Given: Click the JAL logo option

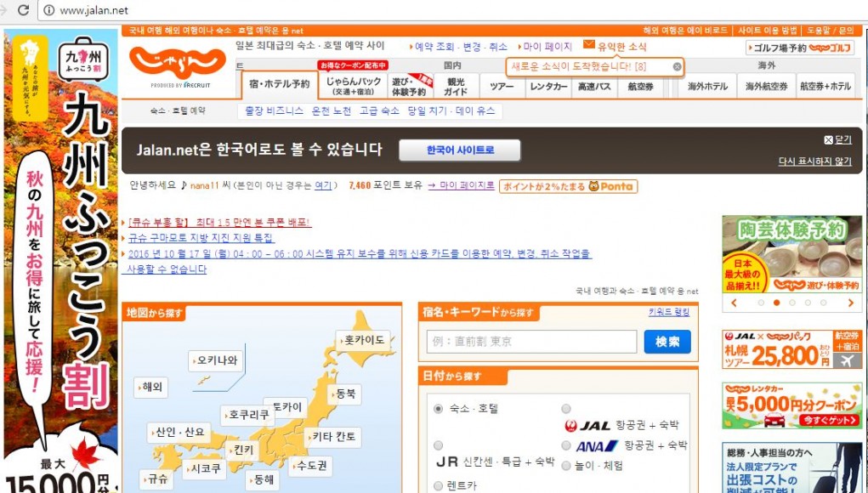Looking at the screenshot, I should [x=587, y=426].
